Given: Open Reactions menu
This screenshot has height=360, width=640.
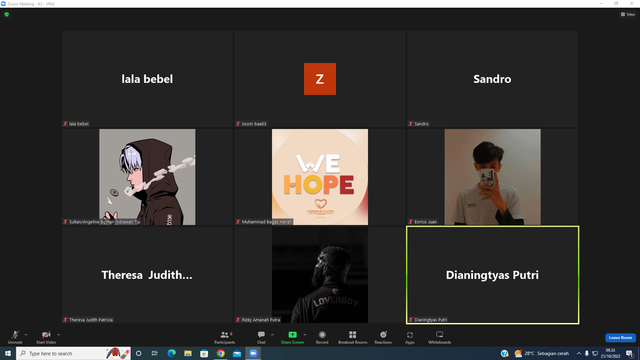Looking at the screenshot, I should 383,337.
